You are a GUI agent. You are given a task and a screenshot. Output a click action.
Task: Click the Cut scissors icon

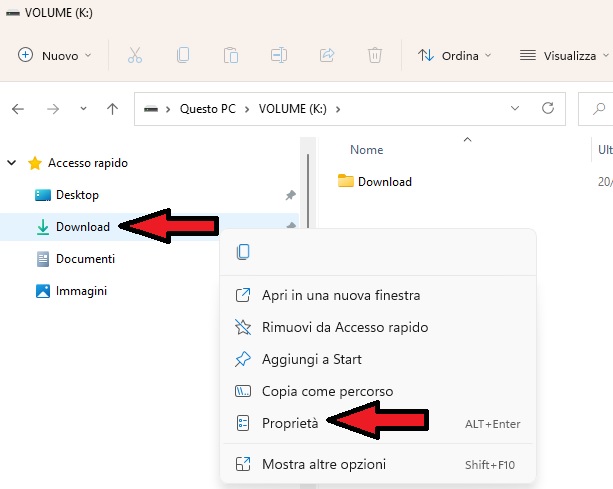pyautogui.click(x=135, y=55)
